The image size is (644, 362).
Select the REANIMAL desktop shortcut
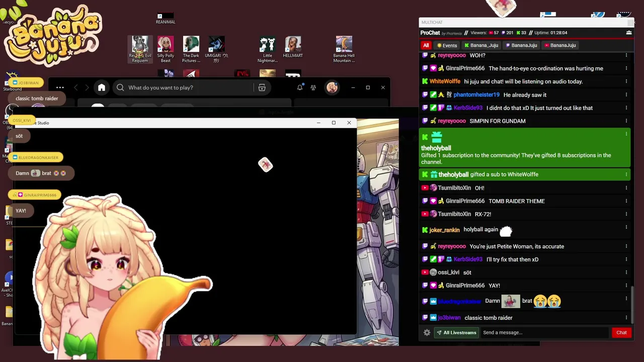(x=166, y=19)
